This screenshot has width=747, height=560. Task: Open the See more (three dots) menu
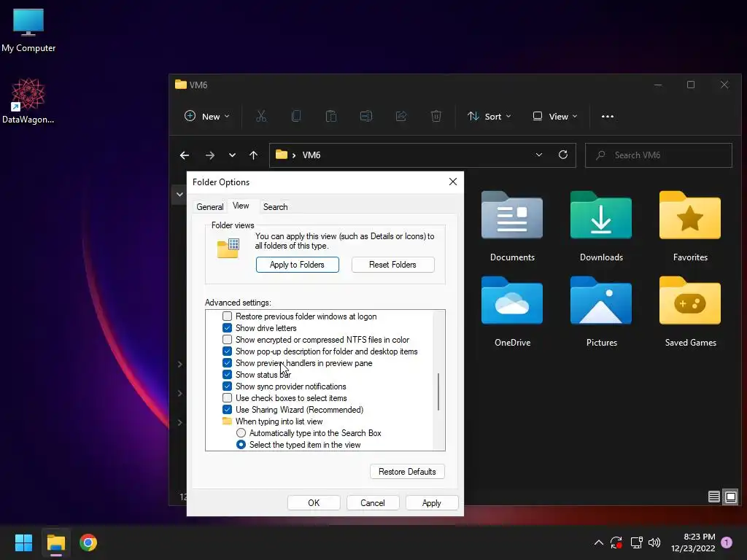[608, 116]
